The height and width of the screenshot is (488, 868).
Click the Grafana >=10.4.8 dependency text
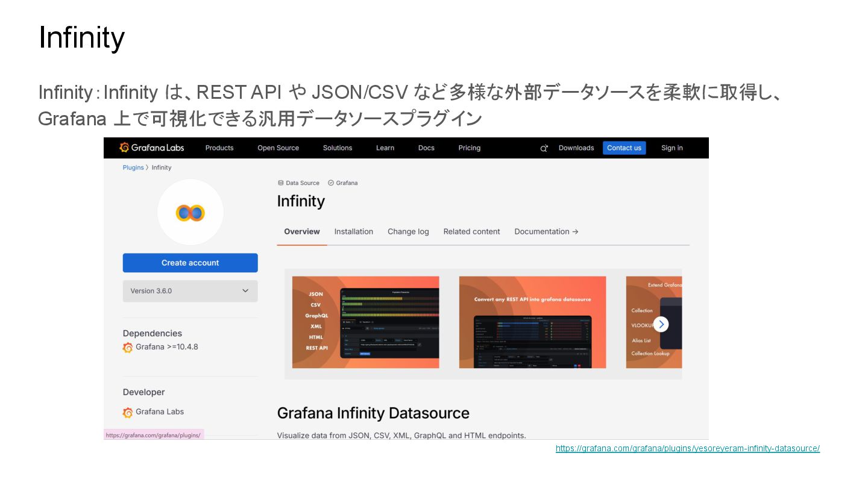coord(167,347)
